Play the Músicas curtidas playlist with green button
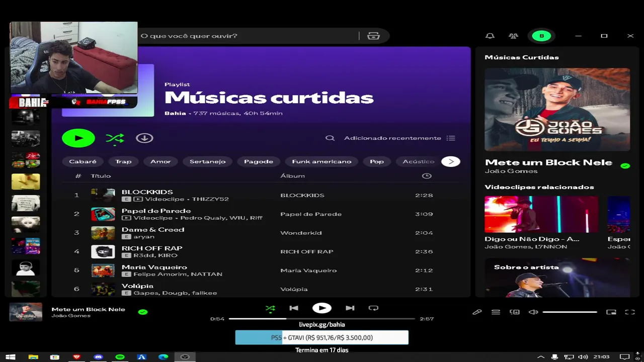This screenshot has height=362, width=644. pyautogui.click(x=78, y=138)
